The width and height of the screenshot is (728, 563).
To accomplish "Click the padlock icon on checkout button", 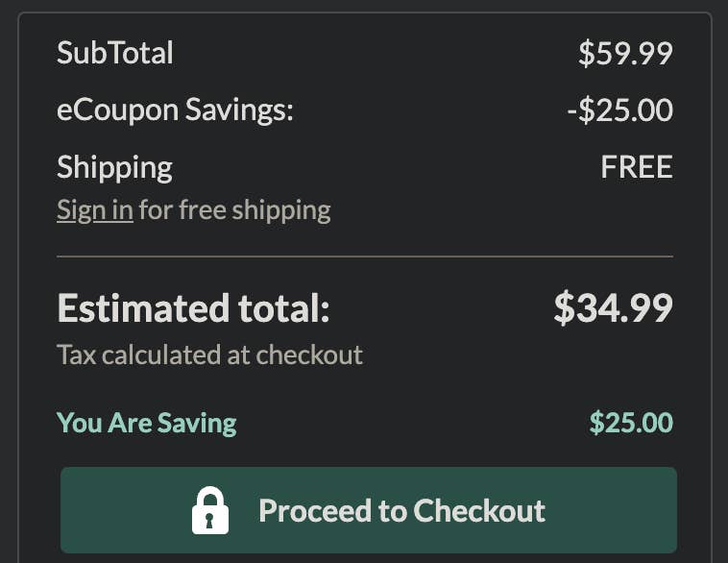I will (210, 510).
